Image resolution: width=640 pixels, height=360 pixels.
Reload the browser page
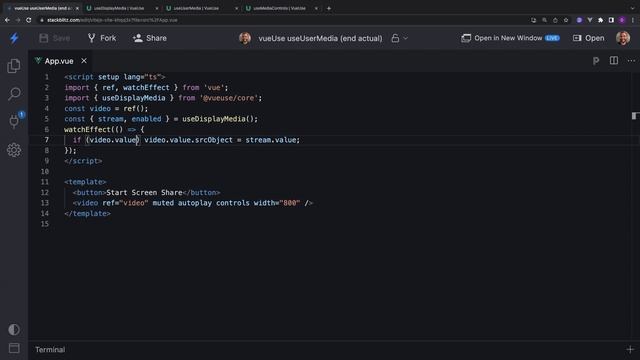tap(29, 20)
